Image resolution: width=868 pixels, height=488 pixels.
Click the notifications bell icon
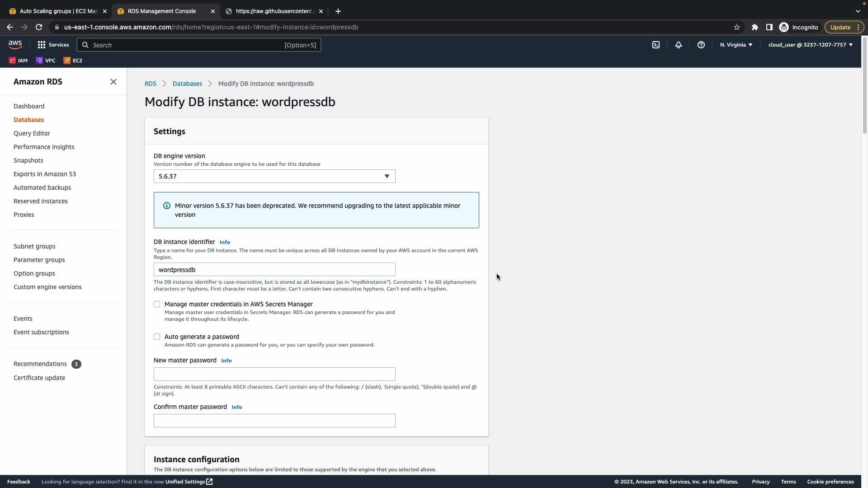click(x=678, y=45)
